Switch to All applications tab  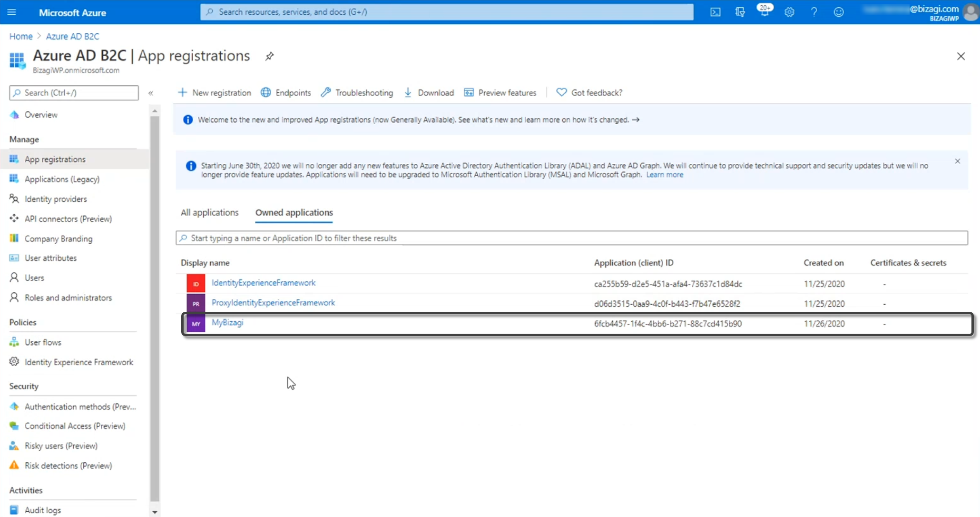tap(209, 213)
